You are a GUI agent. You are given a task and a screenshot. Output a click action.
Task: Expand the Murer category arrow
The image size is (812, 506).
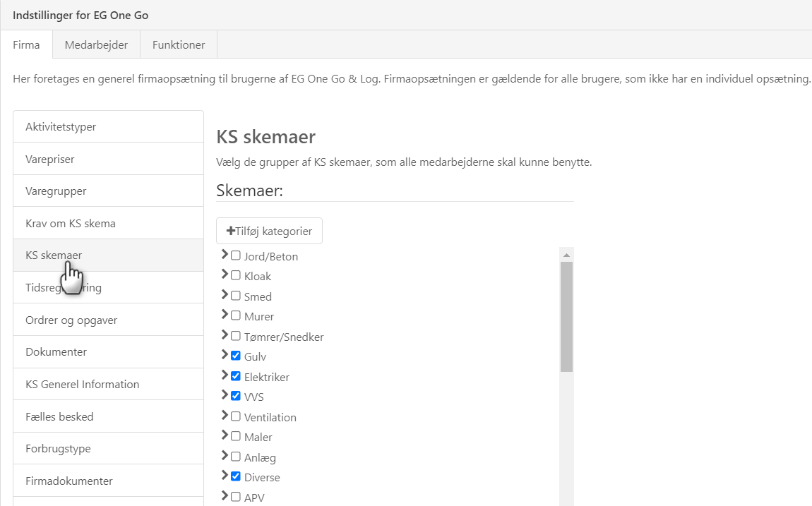(x=225, y=315)
